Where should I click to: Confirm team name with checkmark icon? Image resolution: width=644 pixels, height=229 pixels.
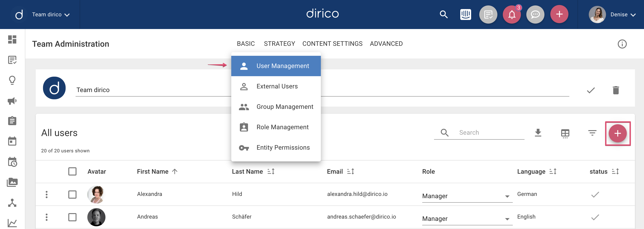click(x=591, y=90)
